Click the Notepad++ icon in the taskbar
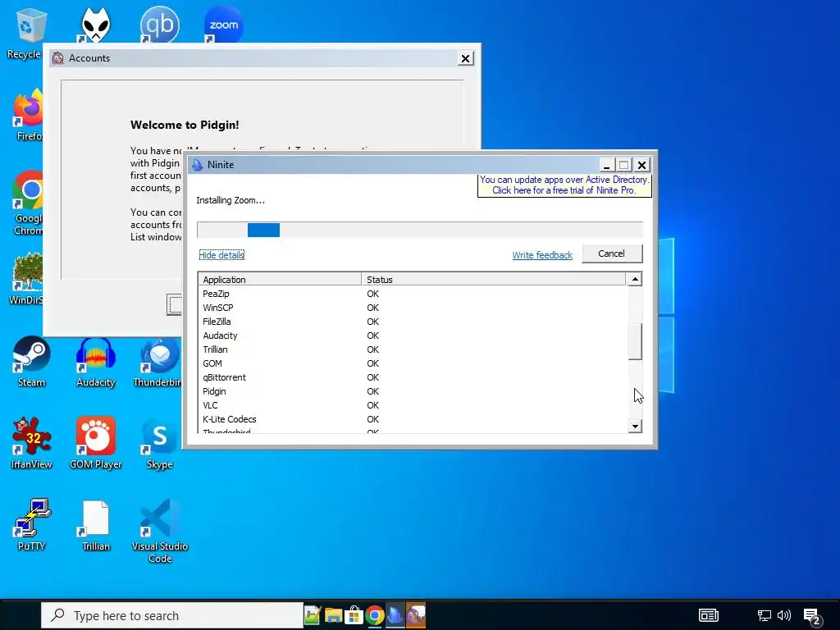The height and width of the screenshot is (630, 840). (313, 615)
